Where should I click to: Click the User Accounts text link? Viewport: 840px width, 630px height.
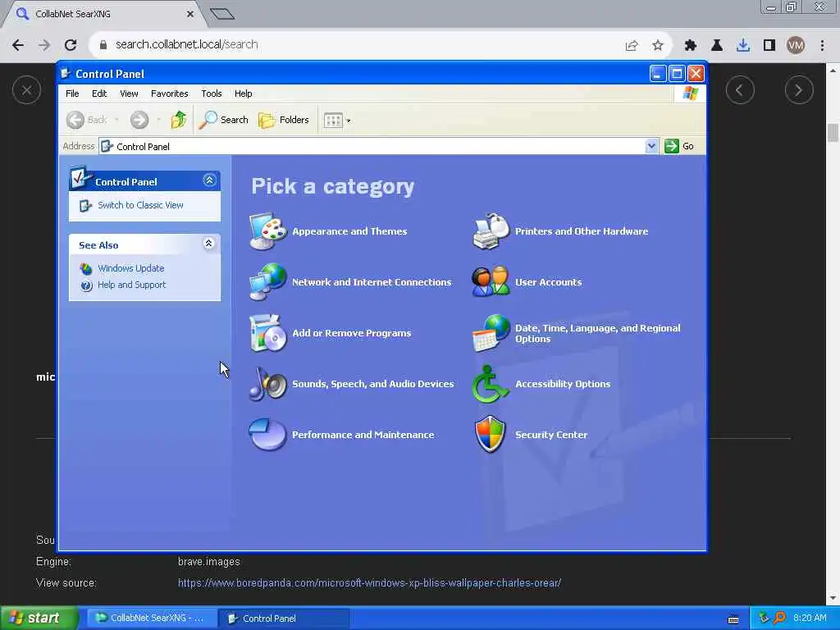[548, 282]
